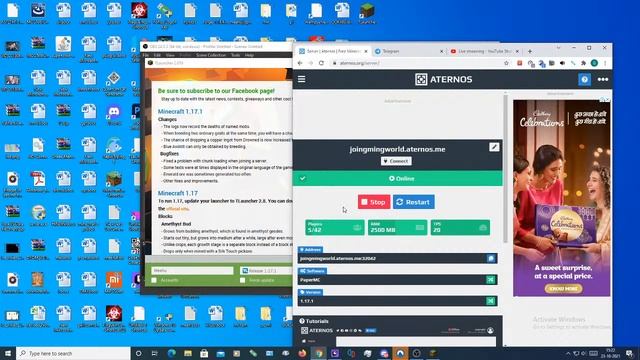Open the Edit menu in OBS

pyautogui.click(x=157, y=55)
